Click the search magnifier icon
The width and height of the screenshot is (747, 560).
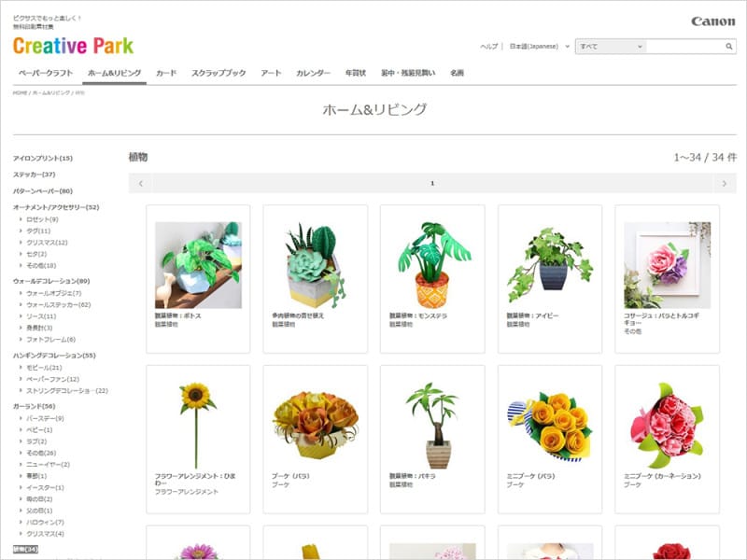pos(729,46)
